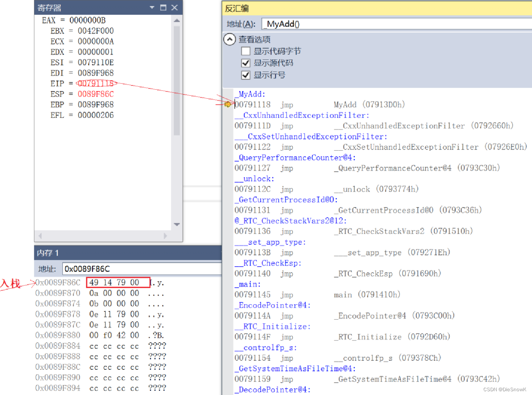
Task: Click disassembly line at address 0079111D
Action: pos(374,126)
